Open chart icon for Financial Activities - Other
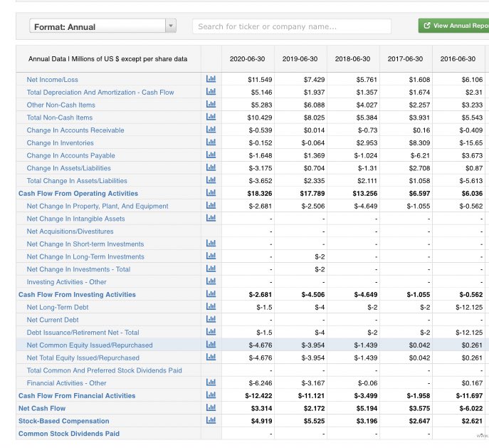 click(x=211, y=382)
